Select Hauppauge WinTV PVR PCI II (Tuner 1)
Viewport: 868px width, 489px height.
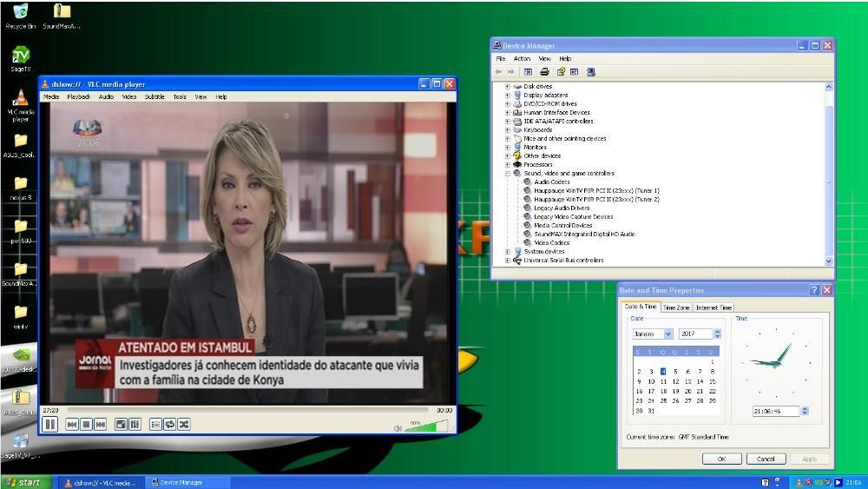click(x=596, y=191)
